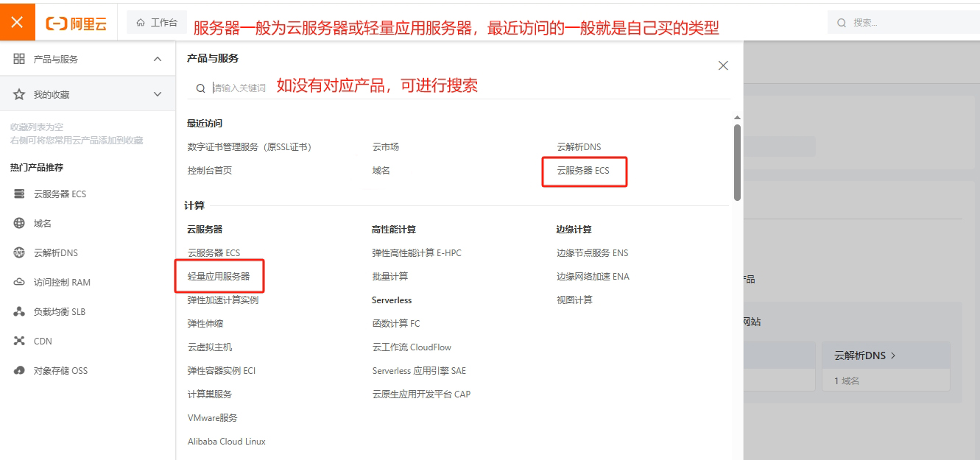Open 云虚拟主机 product link
Image resolution: width=980 pixels, height=460 pixels.
click(210, 347)
